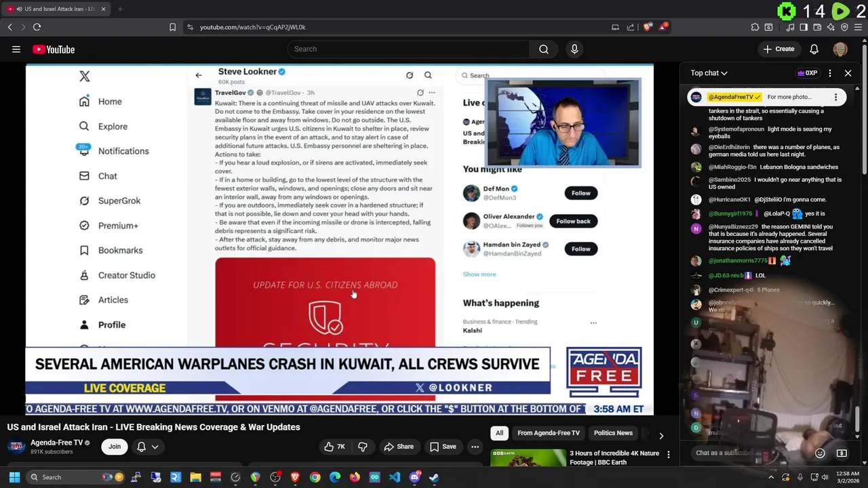Focus the YouTube search input field
Viewport: 868px width, 488px height.
[408, 49]
